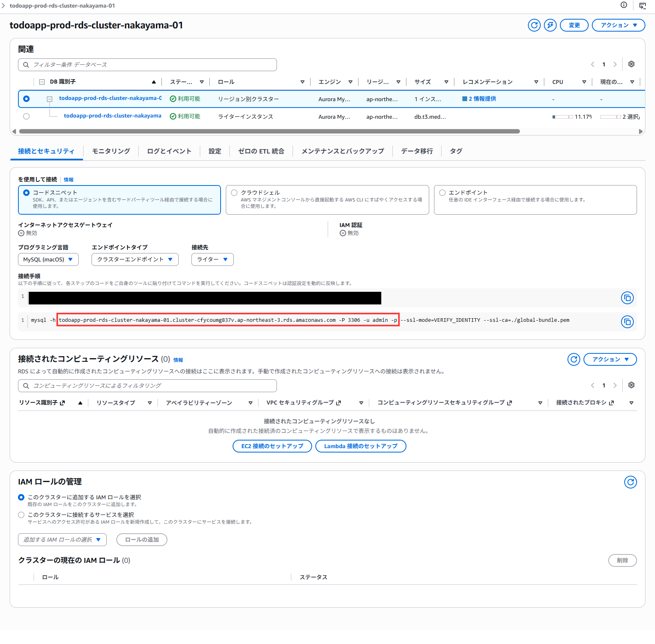Open the related databases table settings gear
655x644 pixels.
pyautogui.click(x=631, y=64)
